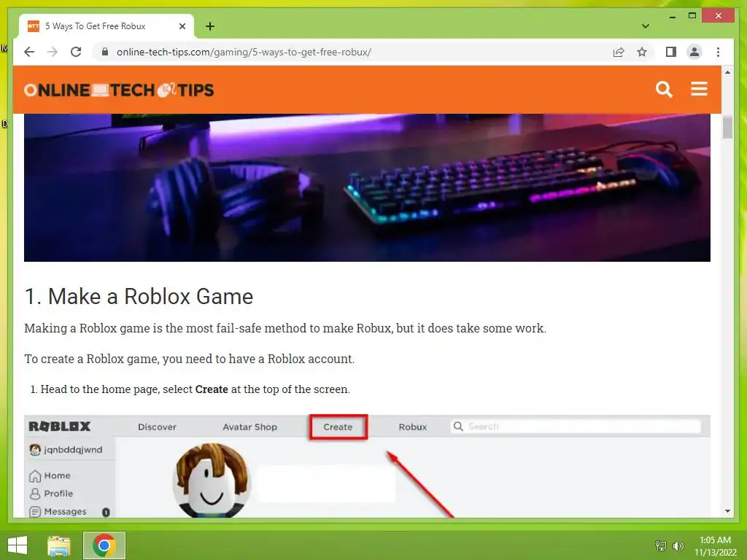The height and width of the screenshot is (560, 747).
Task: Go back to the previous page in Chrome
Action: 29,52
